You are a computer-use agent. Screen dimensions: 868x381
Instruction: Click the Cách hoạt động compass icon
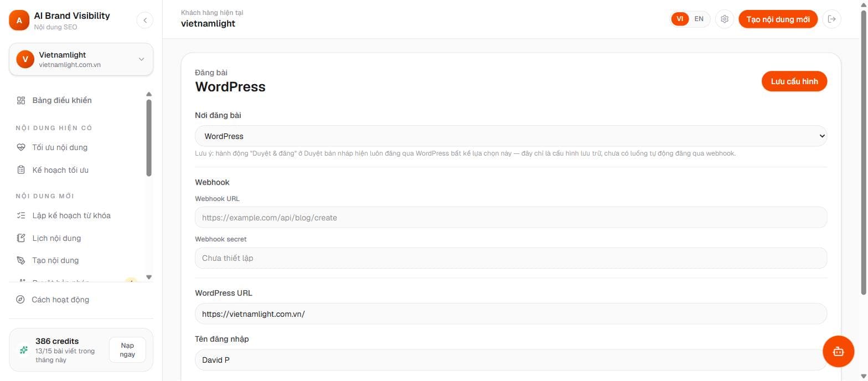pos(20,300)
